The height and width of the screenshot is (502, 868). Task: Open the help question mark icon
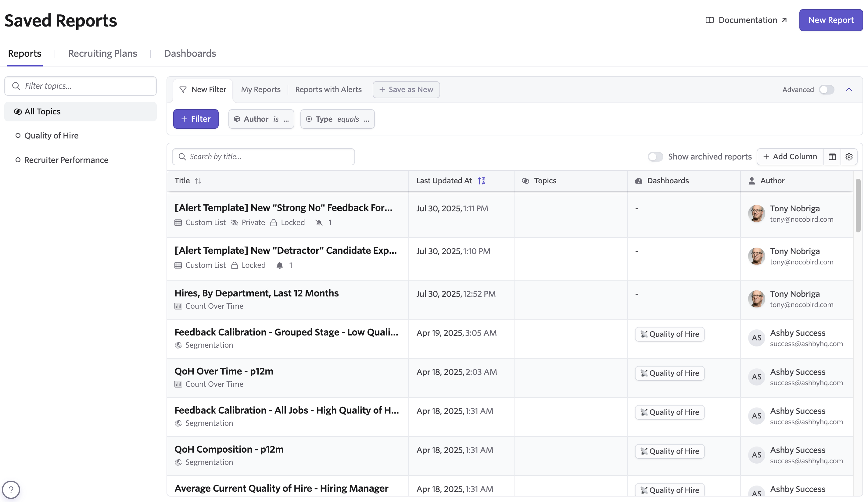pyautogui.click(x=11, y=489)
